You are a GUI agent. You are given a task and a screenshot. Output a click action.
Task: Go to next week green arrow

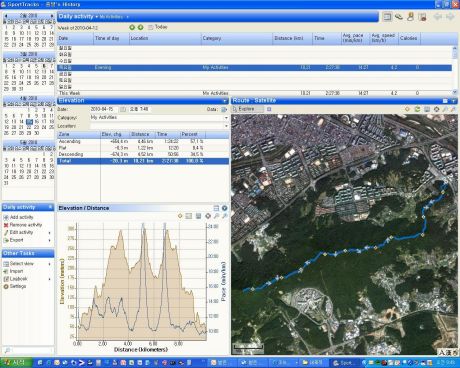tap(141, 27)
